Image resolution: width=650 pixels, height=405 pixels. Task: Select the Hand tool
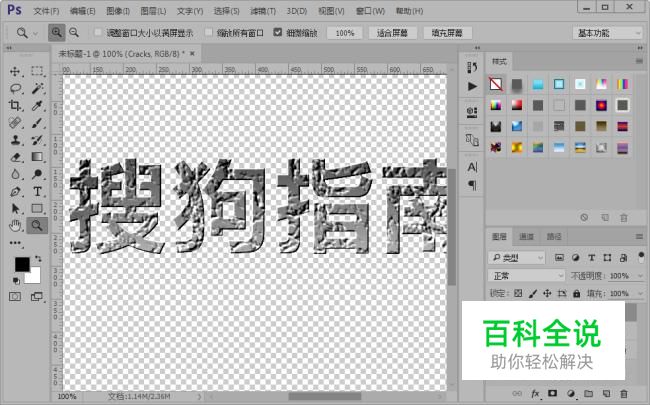point(15,226)
